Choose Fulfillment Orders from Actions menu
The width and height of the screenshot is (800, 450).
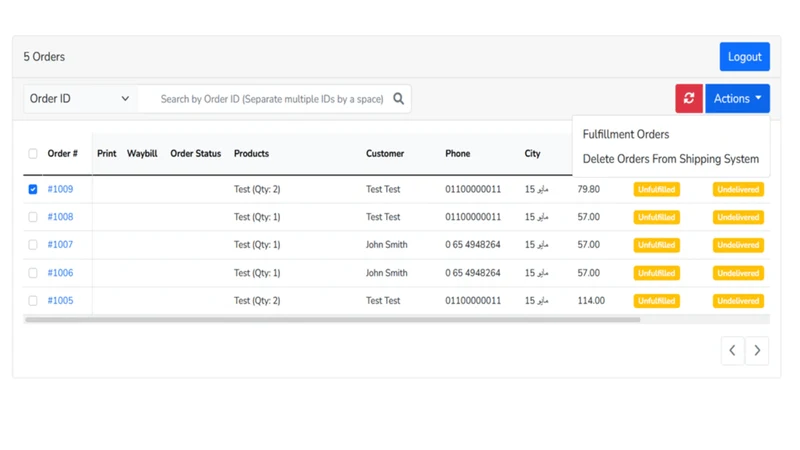coord(626,134)
